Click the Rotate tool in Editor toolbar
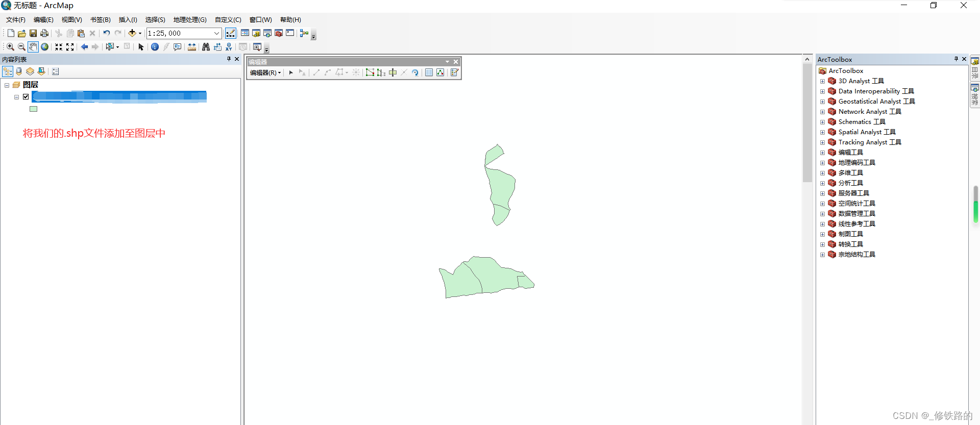980x425 pixels. coord(415,72)
